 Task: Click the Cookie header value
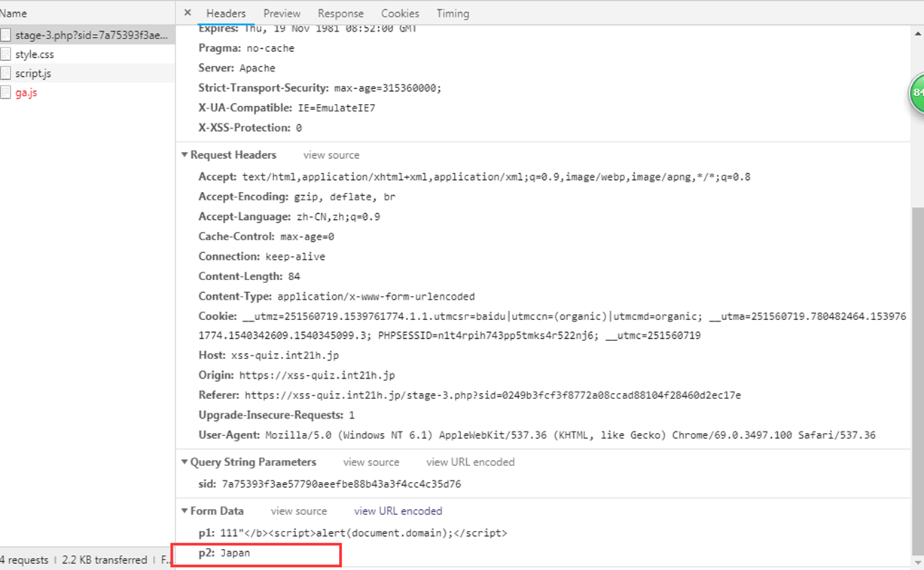(x=552, y=325)
